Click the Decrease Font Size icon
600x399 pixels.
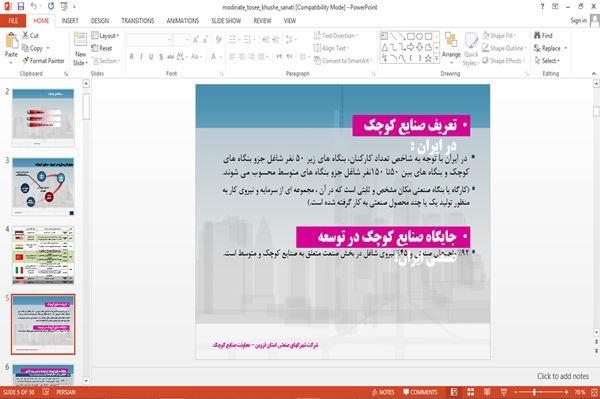point(206,39)
